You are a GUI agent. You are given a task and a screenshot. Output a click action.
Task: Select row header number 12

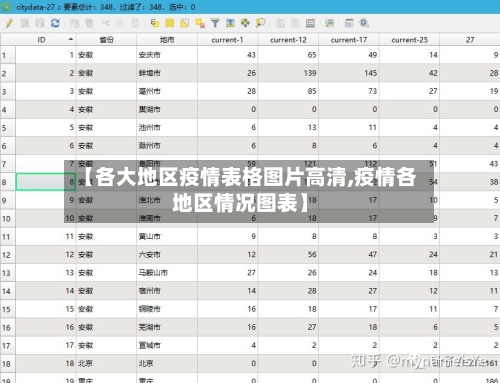point(8,255)
